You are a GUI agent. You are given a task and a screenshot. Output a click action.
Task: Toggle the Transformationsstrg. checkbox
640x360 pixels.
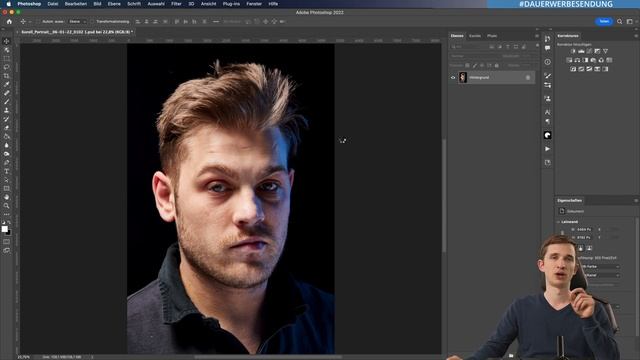pyautogui.click(x=92, y=22)
